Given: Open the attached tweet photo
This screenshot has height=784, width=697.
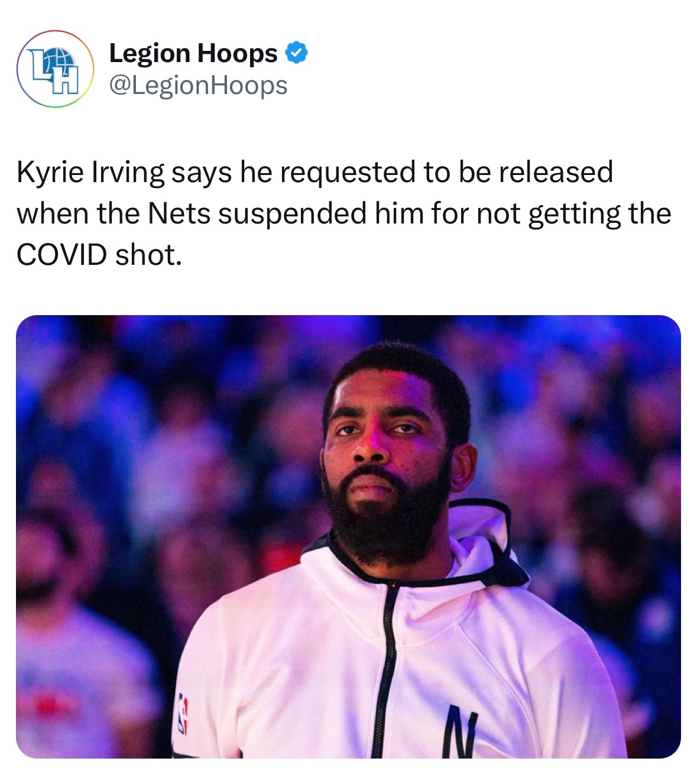Looking at the screenshot, I should pos(348,537).
